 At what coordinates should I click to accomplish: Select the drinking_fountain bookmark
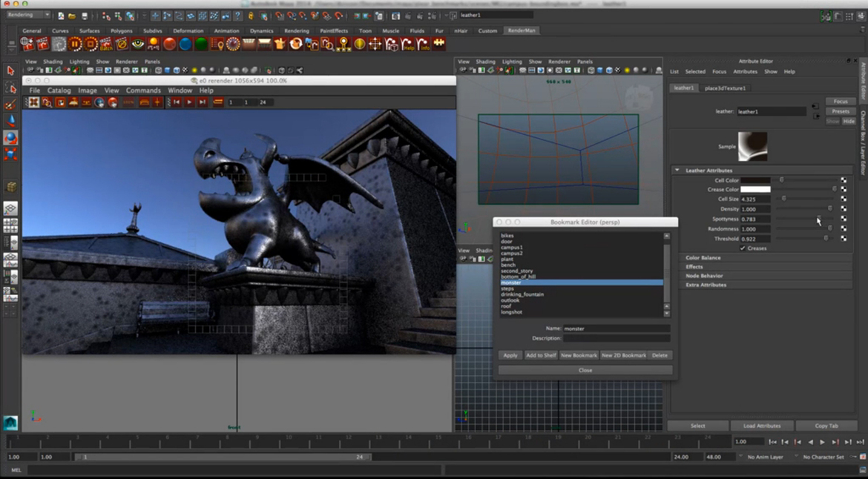click(522, 294)
